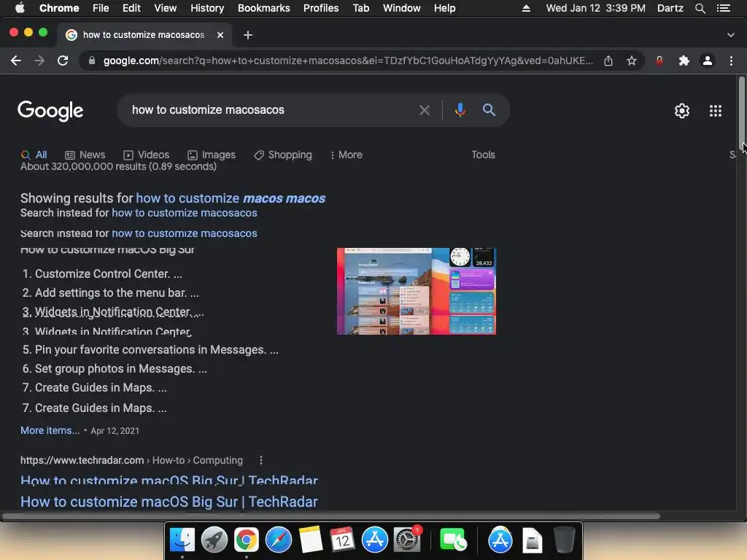Click the eject icon in menu bar

coord(526,8)
